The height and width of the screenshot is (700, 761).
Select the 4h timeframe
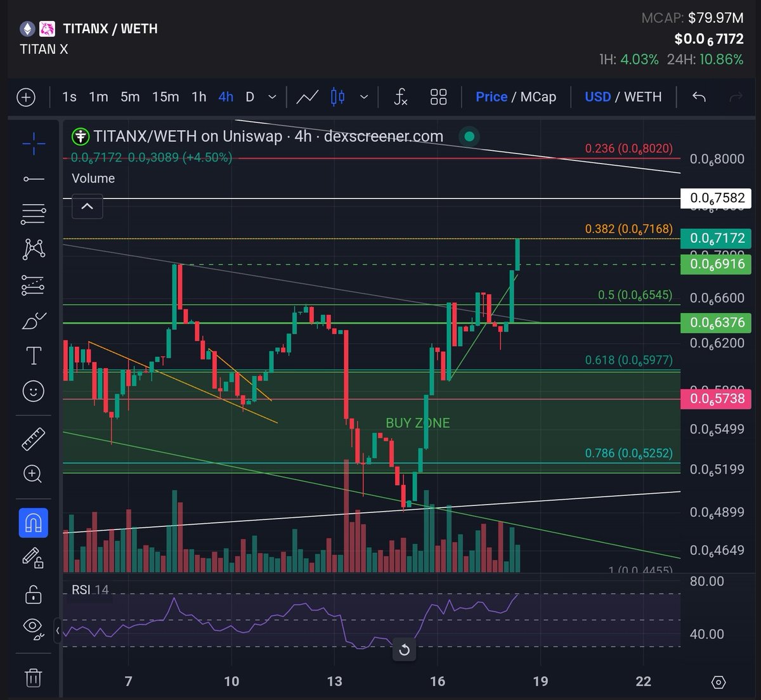pyautogui.click(x=226, y=97)
